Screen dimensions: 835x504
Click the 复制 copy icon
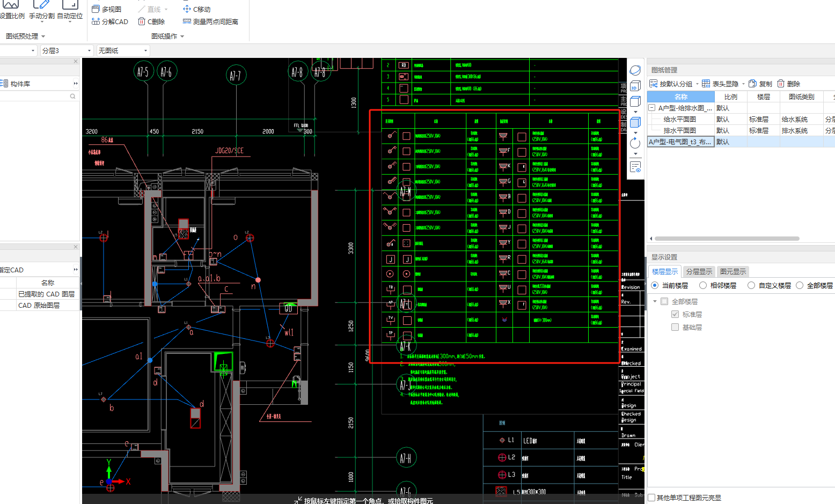[x=753, y=84]
